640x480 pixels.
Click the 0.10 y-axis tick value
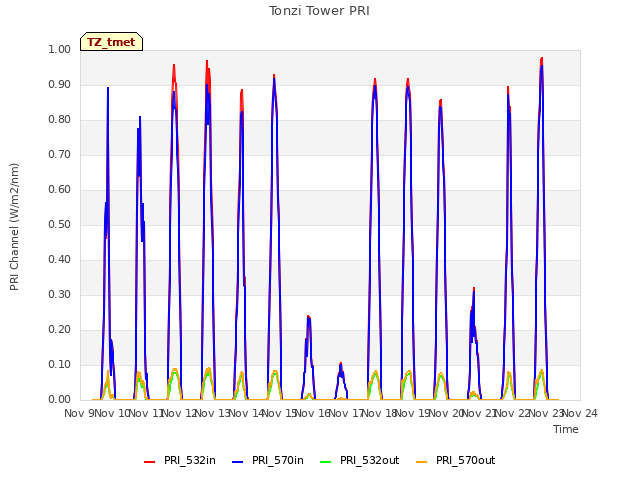pos(60,364)
